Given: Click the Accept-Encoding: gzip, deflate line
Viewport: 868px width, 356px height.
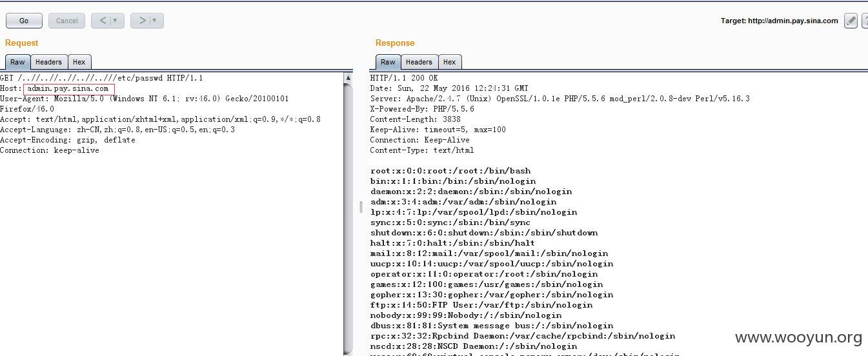Looking at the screenshot, I should (x=68, y=140).
